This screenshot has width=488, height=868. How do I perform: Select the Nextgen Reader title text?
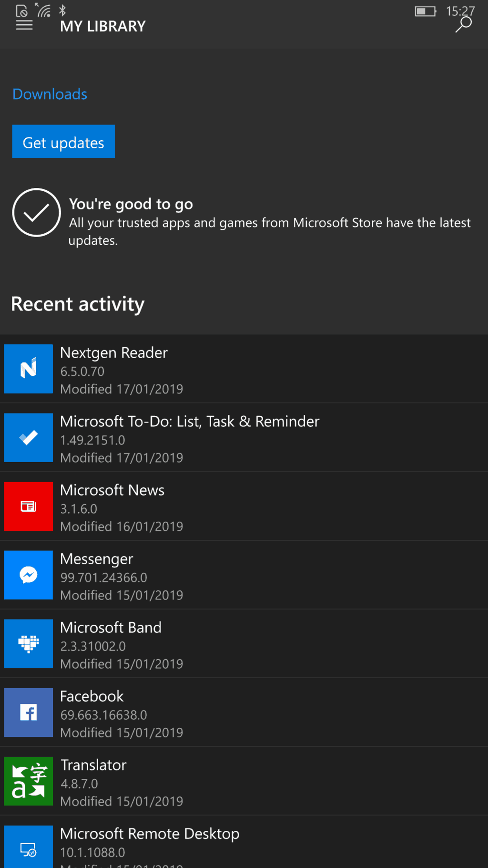click(114, 352)
